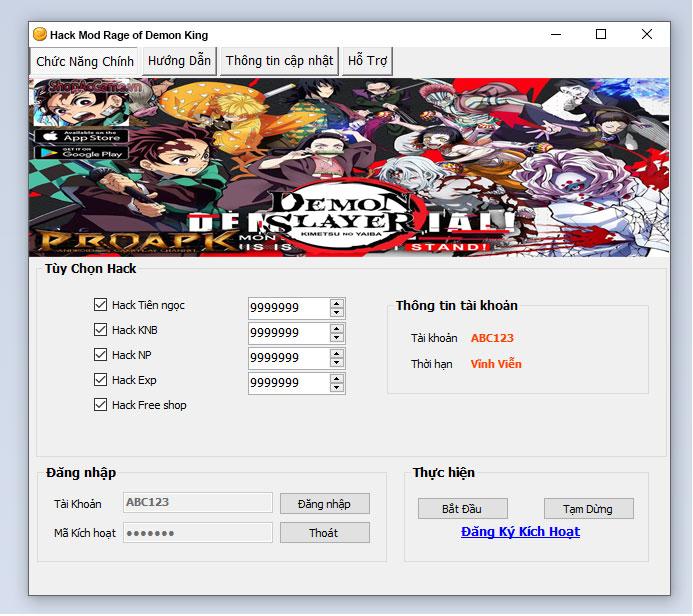Click the Đăng nhập button
693x616 pixels.
coord(325,504)
